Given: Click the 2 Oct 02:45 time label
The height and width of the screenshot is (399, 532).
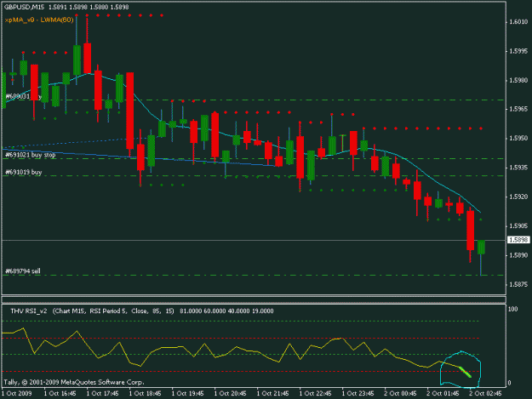Looking at the screenshot, I should [485, 394].
